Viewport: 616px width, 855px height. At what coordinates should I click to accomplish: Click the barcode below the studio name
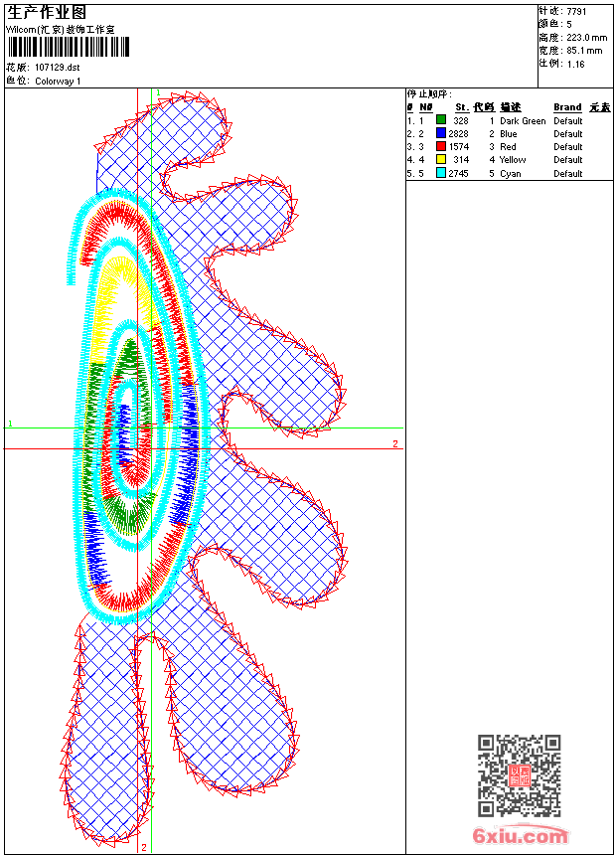[69, 47]
